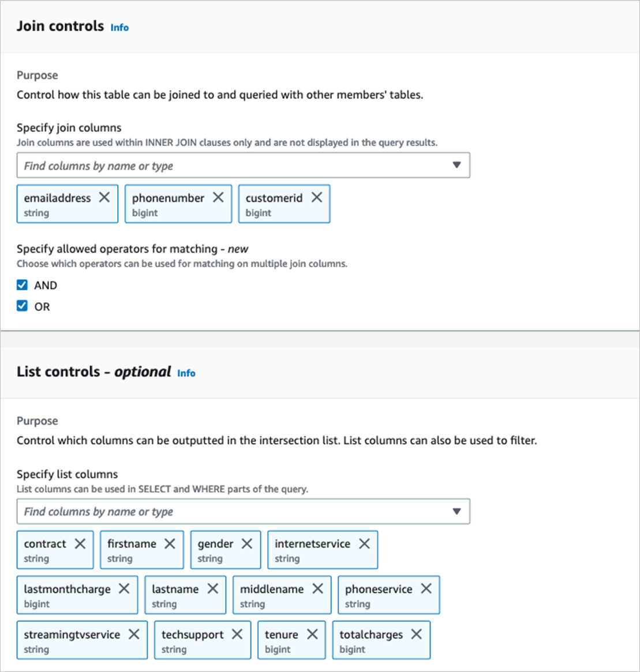Screen dimensions: 640x672
Task: Open Info link for List controls
Action: coord(186,373)
